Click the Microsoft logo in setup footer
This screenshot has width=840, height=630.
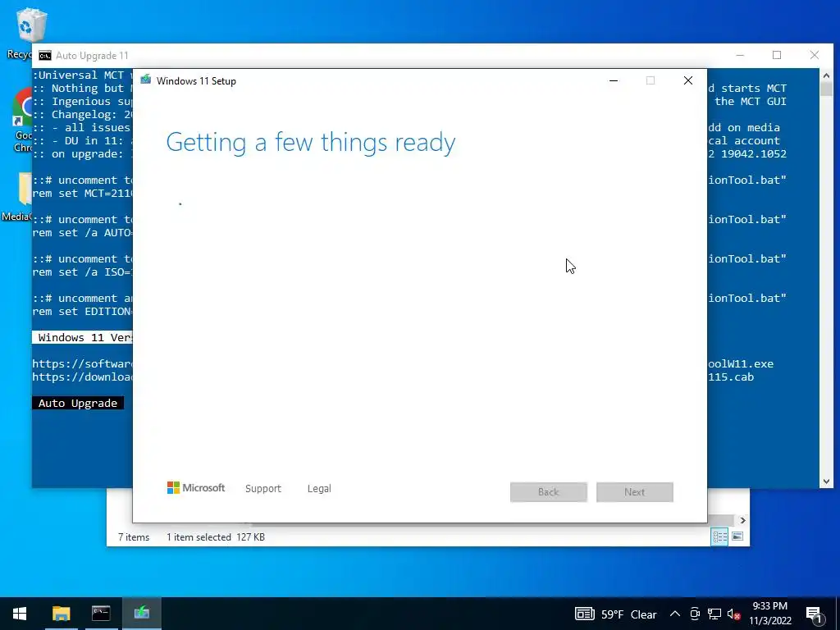(196, 487)
